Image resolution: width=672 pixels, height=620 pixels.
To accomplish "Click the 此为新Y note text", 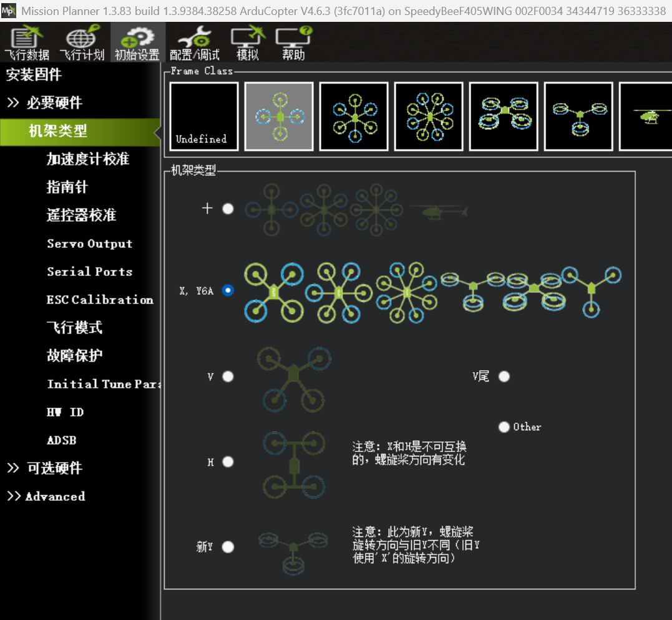I will [416, 545].
